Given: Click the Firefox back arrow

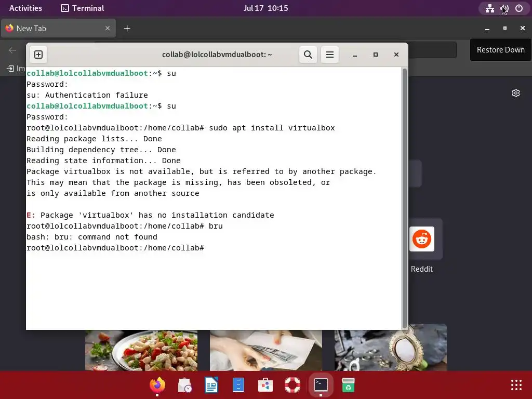Looking at the screenshot, I should [x=12, y=50].
